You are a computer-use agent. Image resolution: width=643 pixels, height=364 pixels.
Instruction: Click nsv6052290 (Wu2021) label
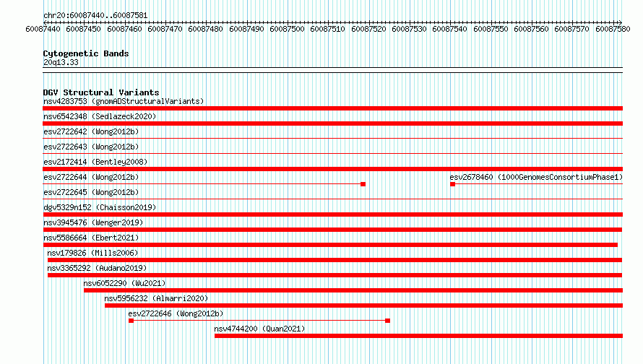tap(124, 283)
